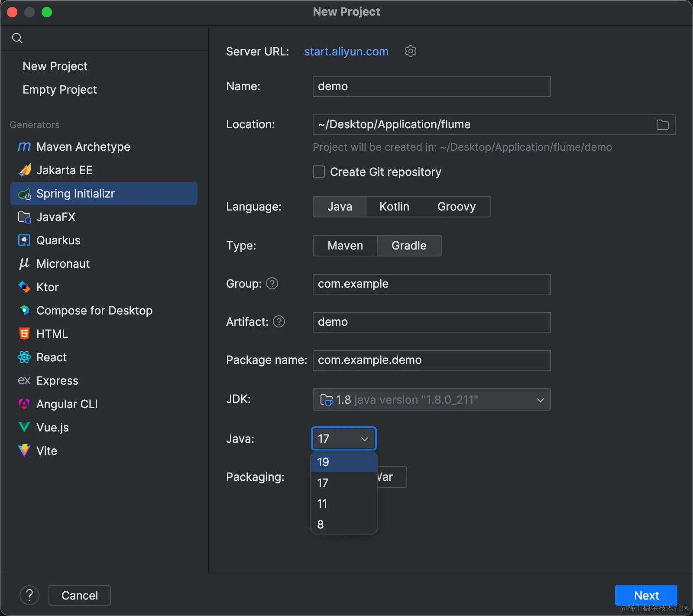Choose Java 11 from the dropdown list

322,504
